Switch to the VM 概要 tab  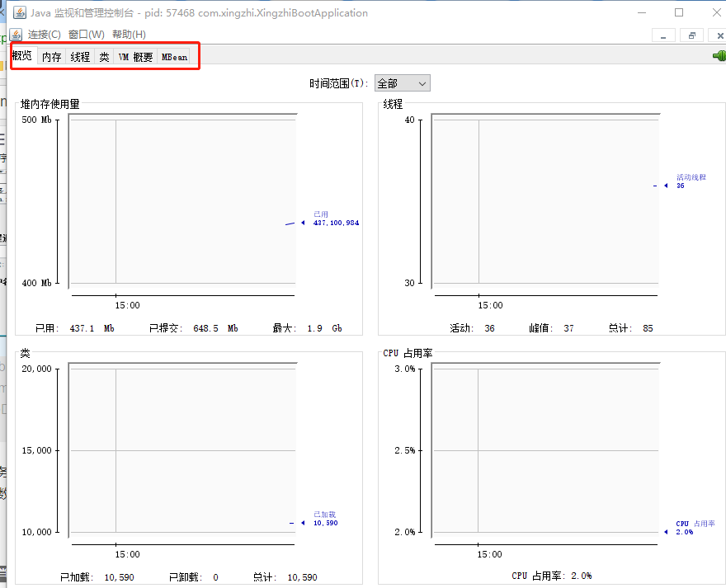[x=135, y=57]
